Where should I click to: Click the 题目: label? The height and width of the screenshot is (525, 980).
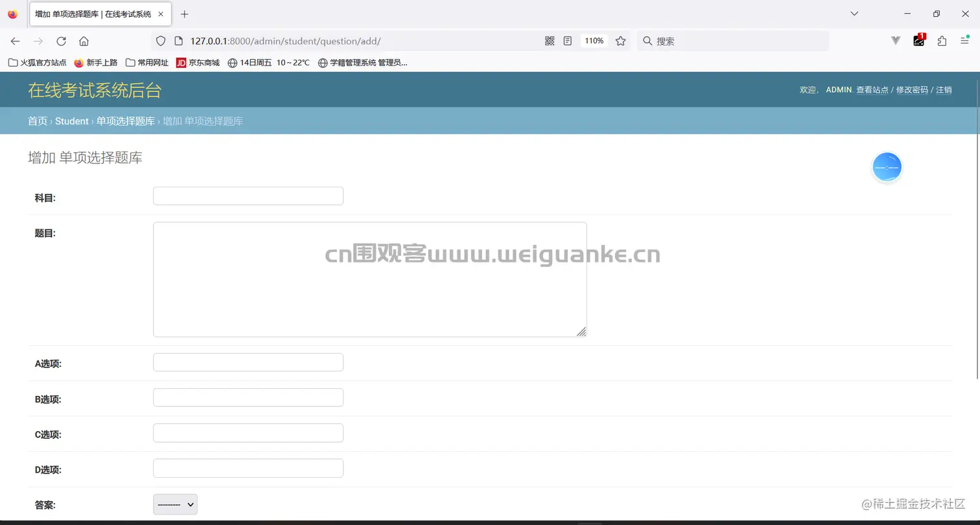tap(45, 233)
